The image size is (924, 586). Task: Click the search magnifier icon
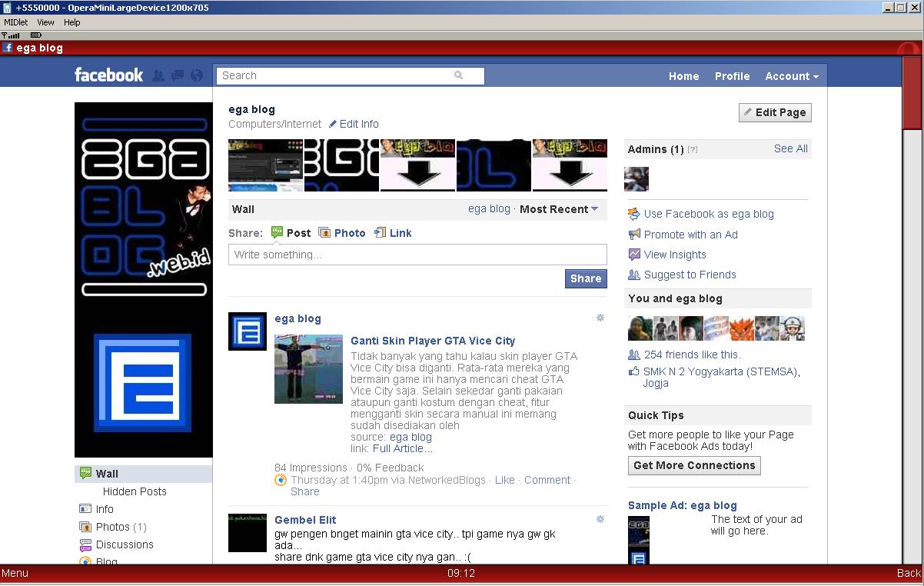click(459, 75)
